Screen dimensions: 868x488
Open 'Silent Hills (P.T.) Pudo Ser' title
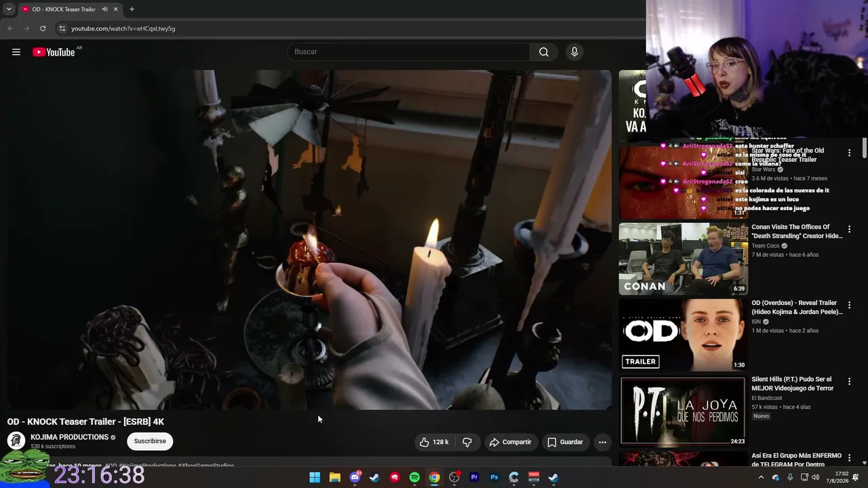[792, 384]
